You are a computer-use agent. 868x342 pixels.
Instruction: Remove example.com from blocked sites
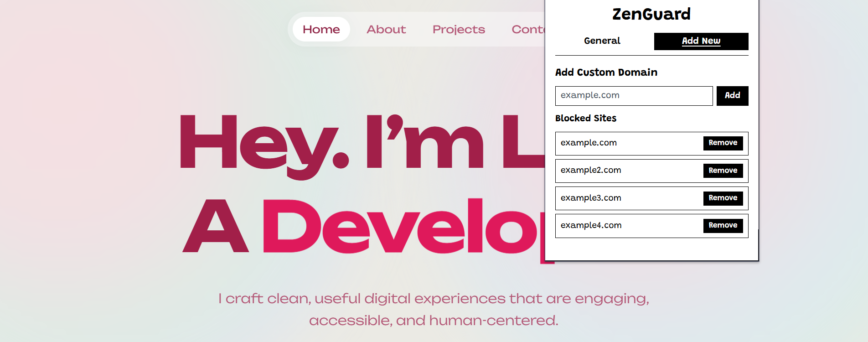723,143
